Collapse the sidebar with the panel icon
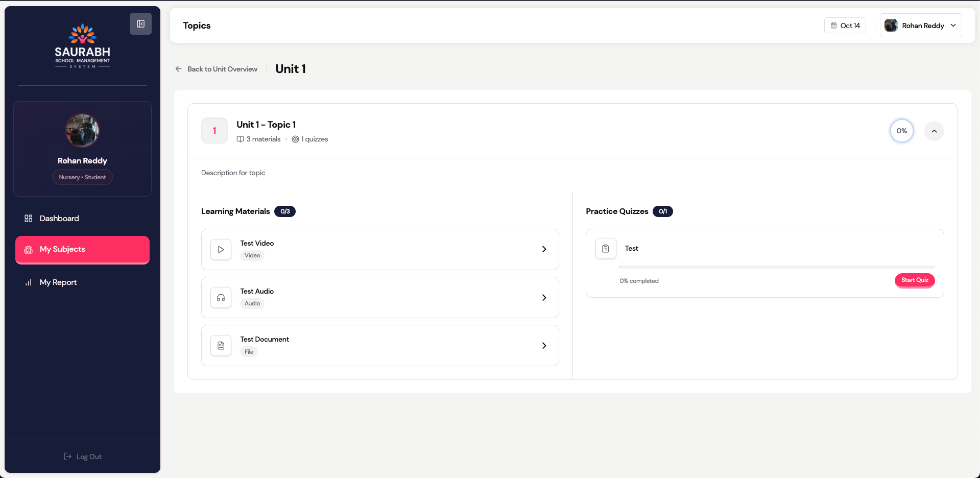 pos(140,24)
